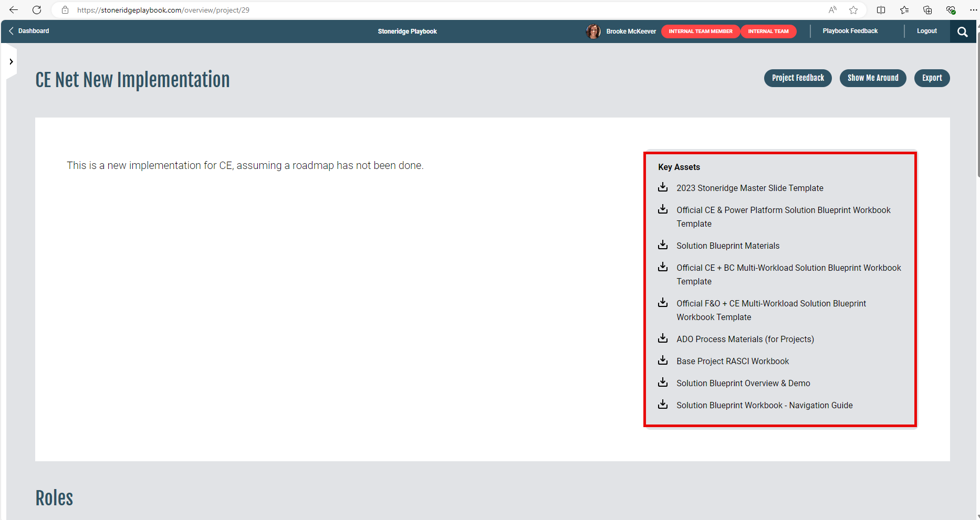980x520 pixels.
Task: Open Official CE & Power Platform Solution Blueprint link
Action: click(x=784, y=217)
